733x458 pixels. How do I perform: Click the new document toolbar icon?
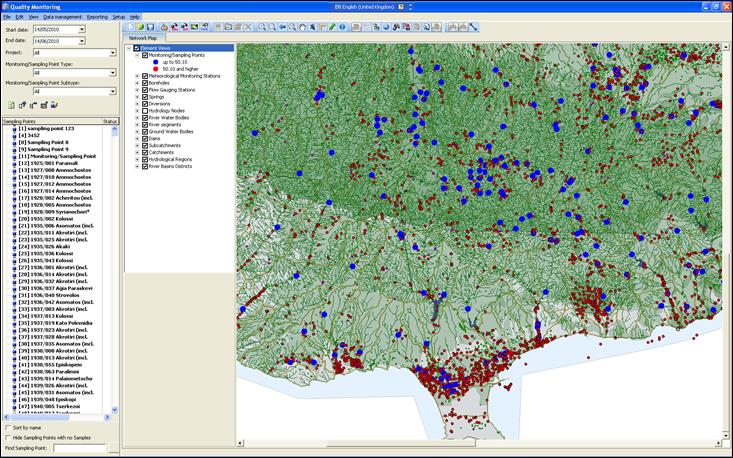pos(129,27)
